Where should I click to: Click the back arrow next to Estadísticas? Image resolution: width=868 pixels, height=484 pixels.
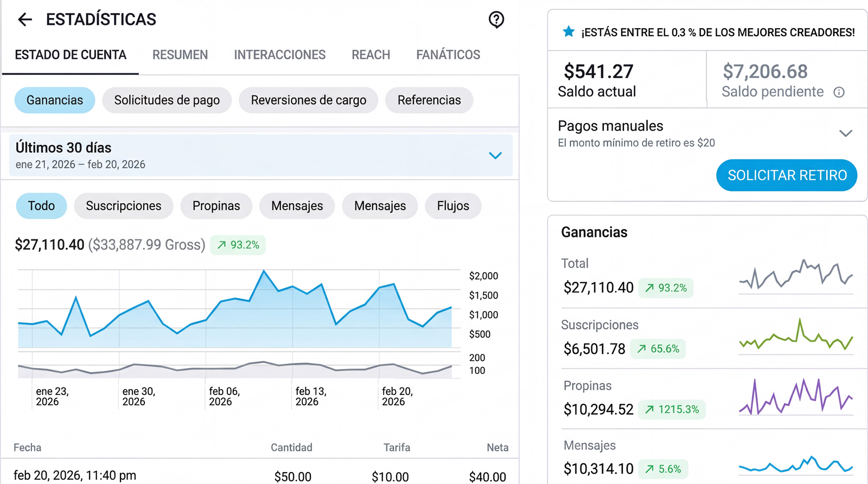click(x=25, y=20)
